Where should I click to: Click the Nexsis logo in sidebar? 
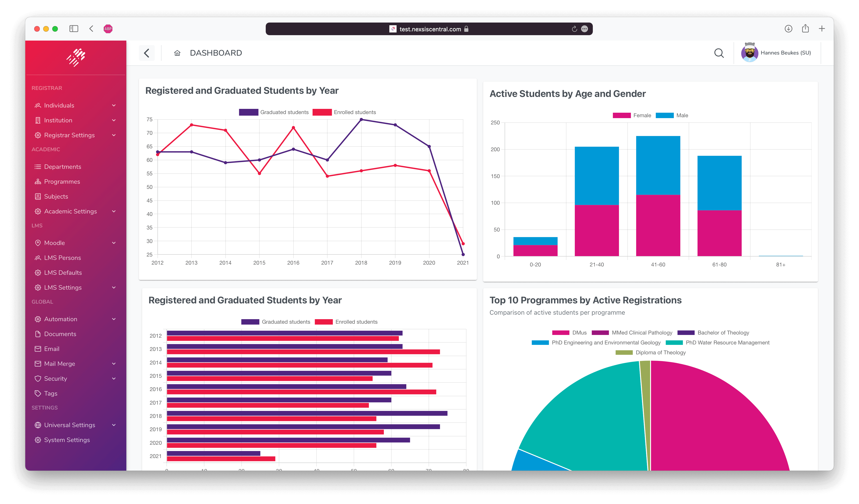point(76,57)
